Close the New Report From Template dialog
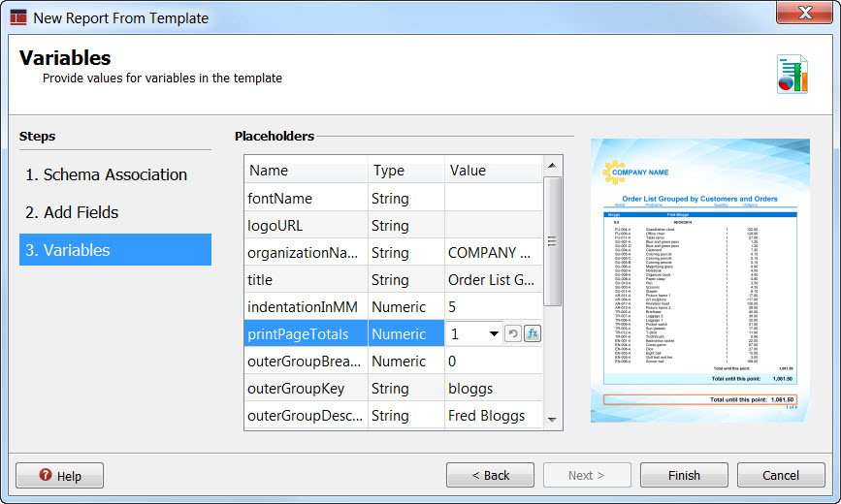Image resolution: width=841 pixels, height=504 pixels. [804, 12]
